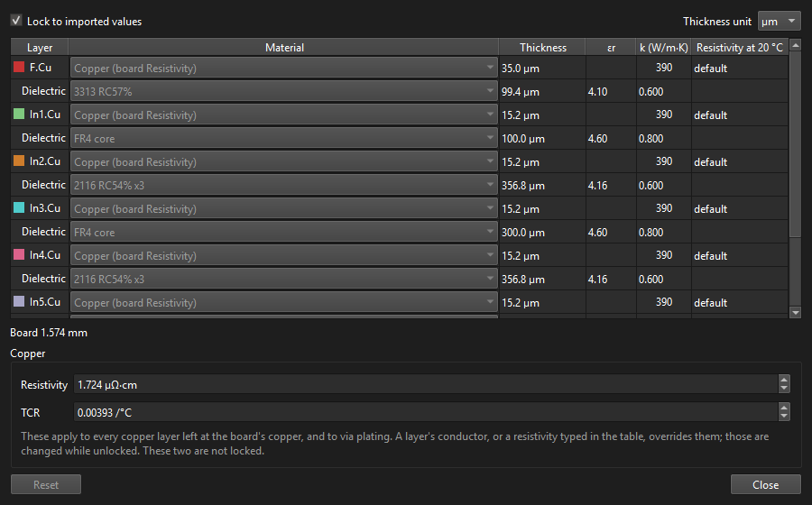This screenshot has height=505, width=812.
Task: Click the Resistivity input field
Action: (x=425, y=384)
